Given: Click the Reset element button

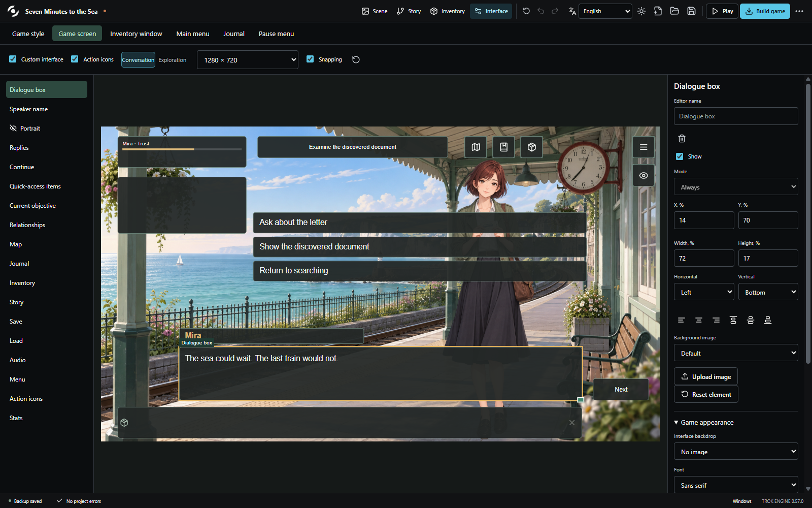Looking at the screenshot, I should coord(706,394).
